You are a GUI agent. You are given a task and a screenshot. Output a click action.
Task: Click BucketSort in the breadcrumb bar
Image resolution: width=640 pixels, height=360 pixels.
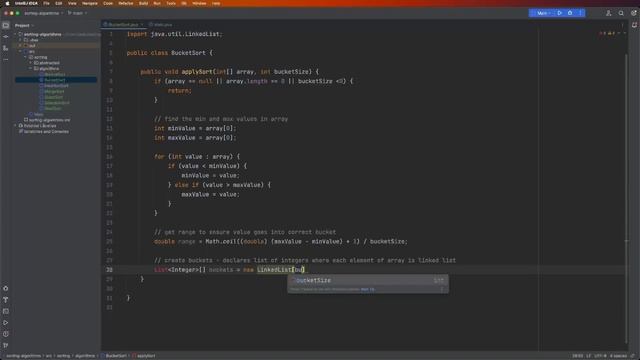coord(114,356)
